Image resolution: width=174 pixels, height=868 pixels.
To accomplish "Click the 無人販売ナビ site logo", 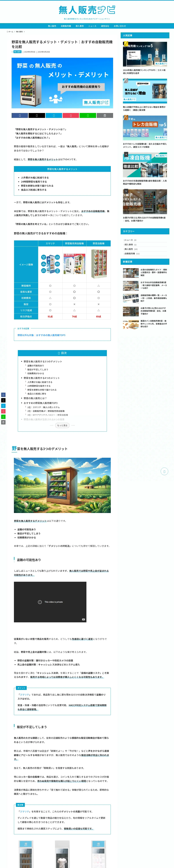I will click(x=87, y=10).
